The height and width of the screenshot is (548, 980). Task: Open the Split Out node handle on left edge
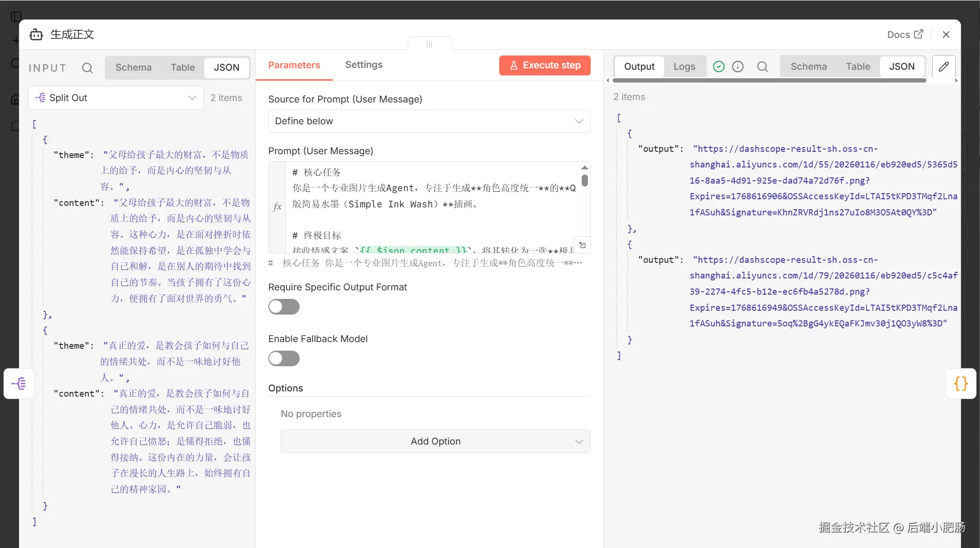coord(19,383)
